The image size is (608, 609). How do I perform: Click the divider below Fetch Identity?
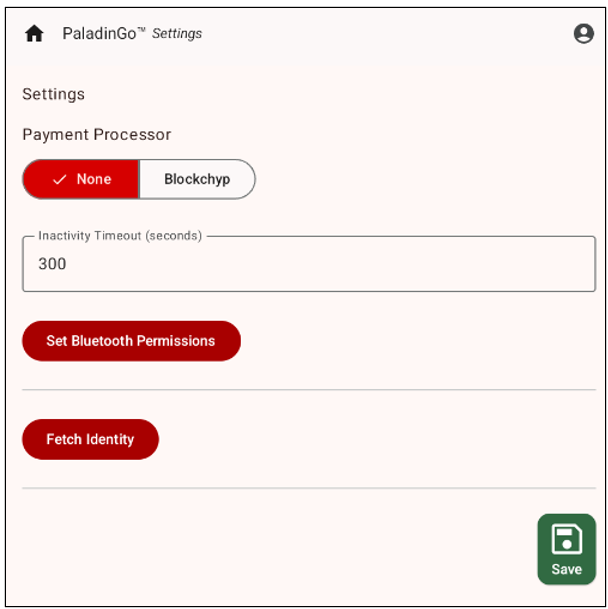tap(308, 488)
